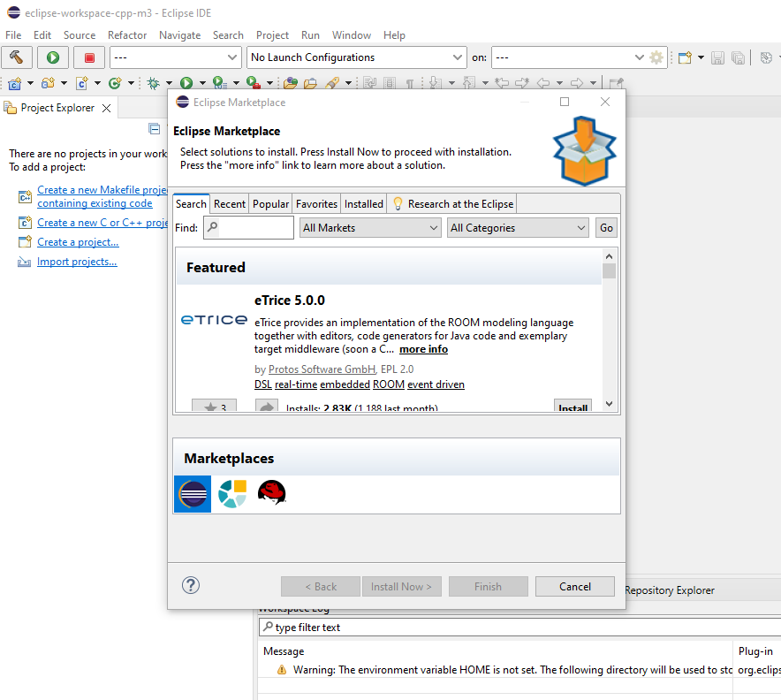Click the Open Element folder icon
781x700 pixels.
tap(291, 83)
